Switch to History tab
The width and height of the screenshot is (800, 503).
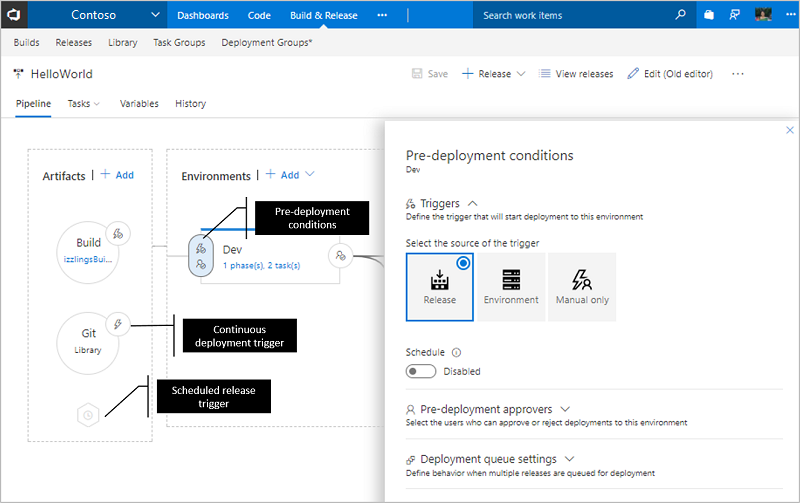click(190, 104)
